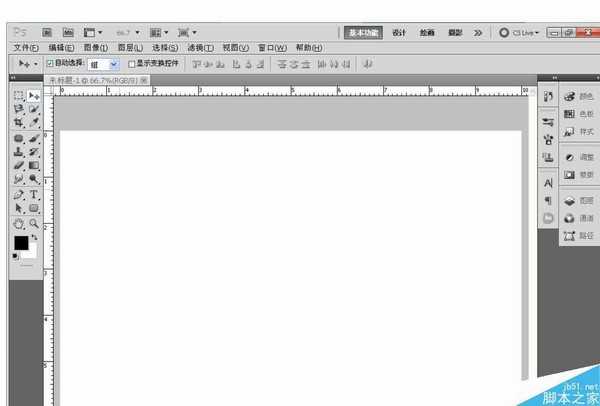Viewport: 600px width, 406px height.
Task: Open the 图层(L) menu
Action: click(x=130, y=47)
